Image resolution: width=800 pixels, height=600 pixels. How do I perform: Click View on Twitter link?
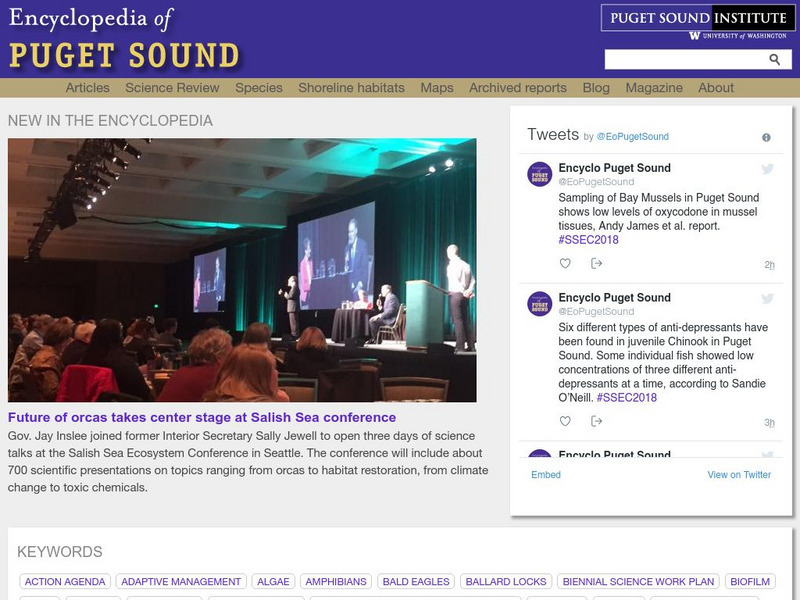[x=739, y=474]
